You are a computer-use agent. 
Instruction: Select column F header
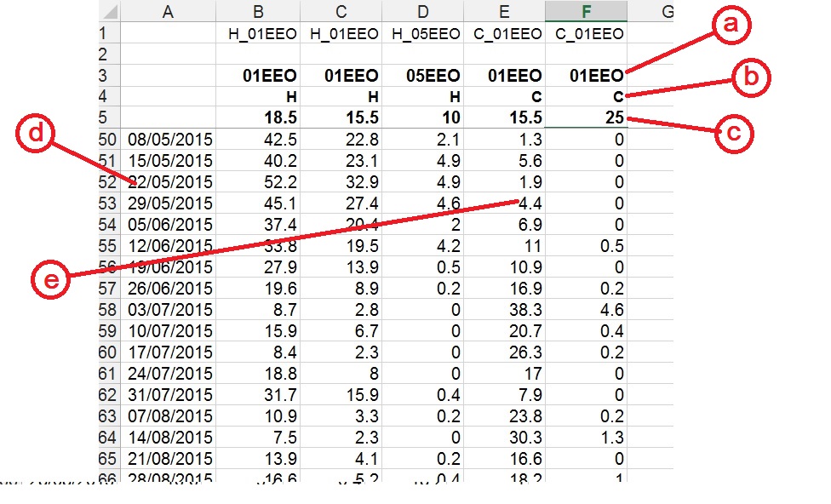click(x=586, y=12)
